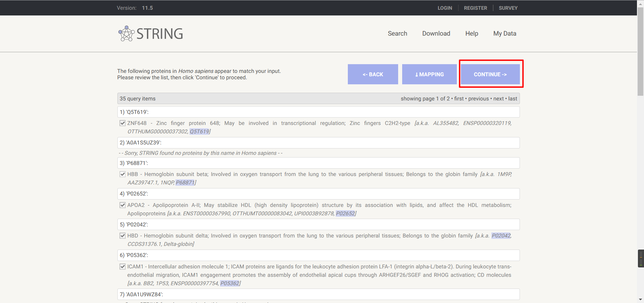The width and height of the screenshot is (644, 303).
Task: Click the query row 6) 'P05362'
Action: (x=319, y=255)
